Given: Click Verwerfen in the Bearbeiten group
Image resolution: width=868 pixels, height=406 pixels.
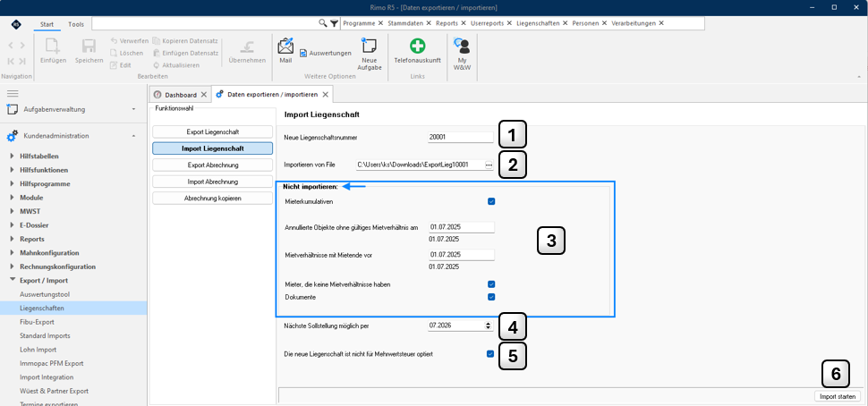Looking at the screenshot, I should tap(129, 41).
